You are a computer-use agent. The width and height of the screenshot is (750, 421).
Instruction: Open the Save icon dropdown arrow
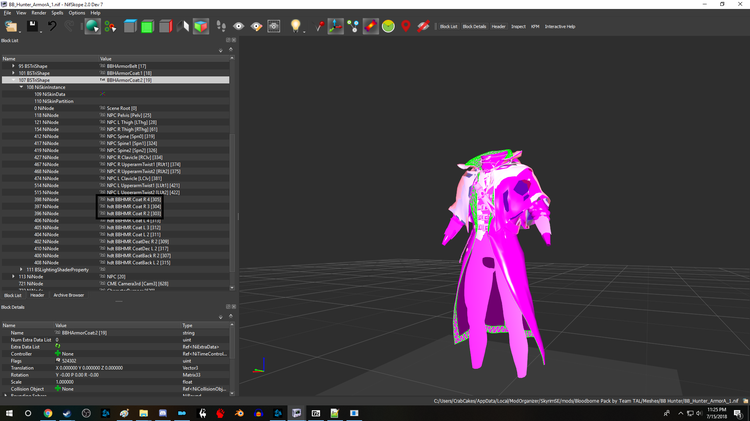pyautogui.click(x=41, y=32)
